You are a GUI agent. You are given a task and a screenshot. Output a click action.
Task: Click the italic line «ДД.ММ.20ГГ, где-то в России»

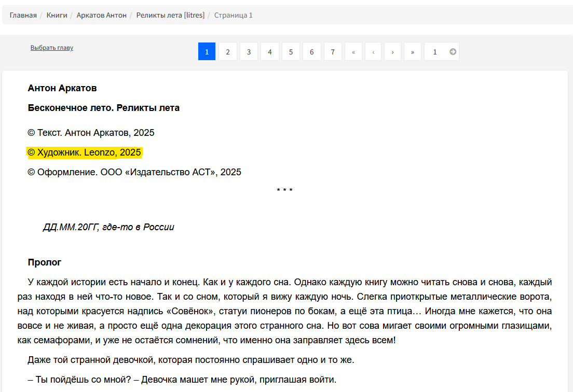pyautogui.click(x=108, y=227)
